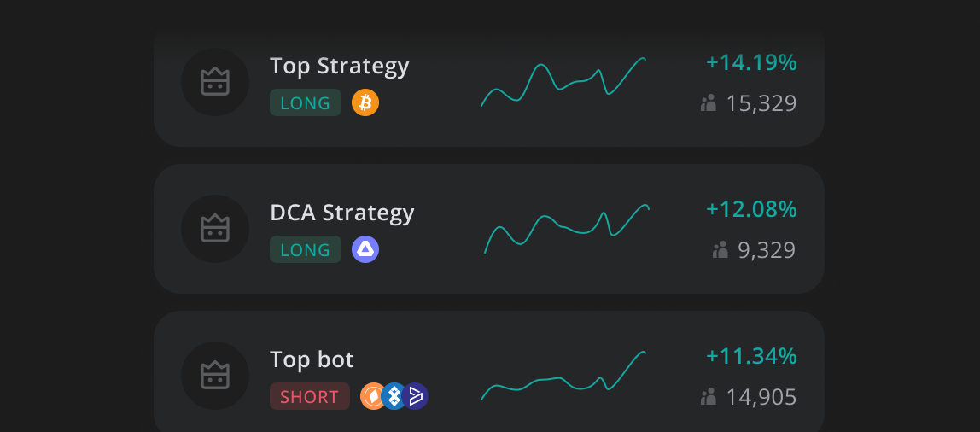Screen dimensions: 980x432
Task: Click the +11.34% return value
Action: point(751,356)
